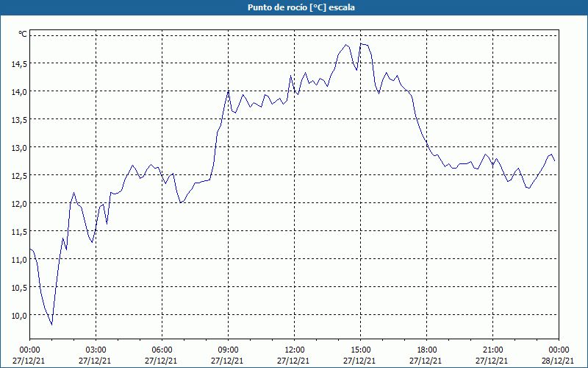Click the dew point minimum near 01:00
Screen dimensions: 588x368
tap(51, 324)
